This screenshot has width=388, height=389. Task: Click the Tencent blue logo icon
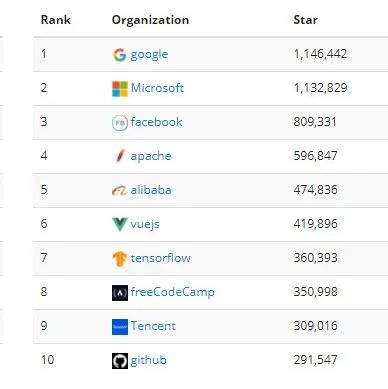120,327
